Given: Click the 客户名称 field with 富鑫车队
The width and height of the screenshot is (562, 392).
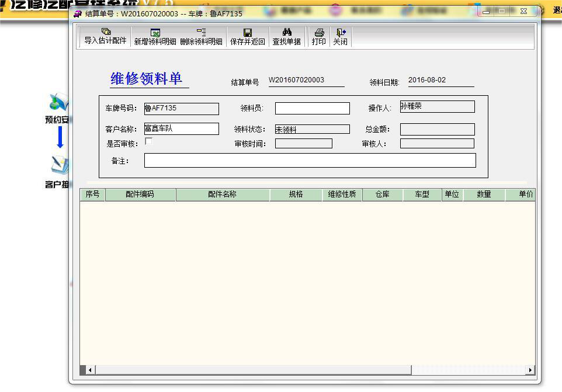Looking at the screenshot, I should pyautogui.click(x=181, y=129).
